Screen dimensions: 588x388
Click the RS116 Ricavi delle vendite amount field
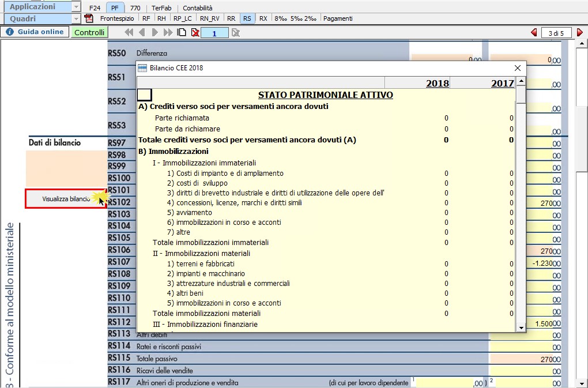(x=525, y=371)
